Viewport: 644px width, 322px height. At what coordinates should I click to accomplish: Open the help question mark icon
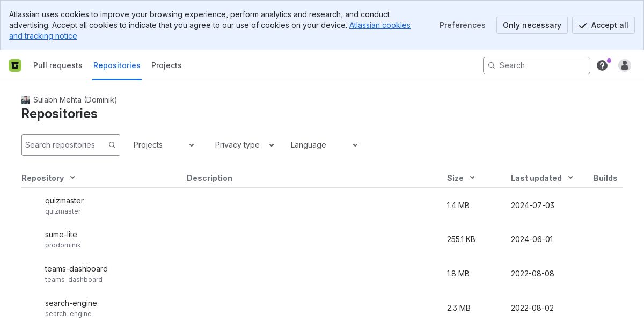click(x=602, y=65)
